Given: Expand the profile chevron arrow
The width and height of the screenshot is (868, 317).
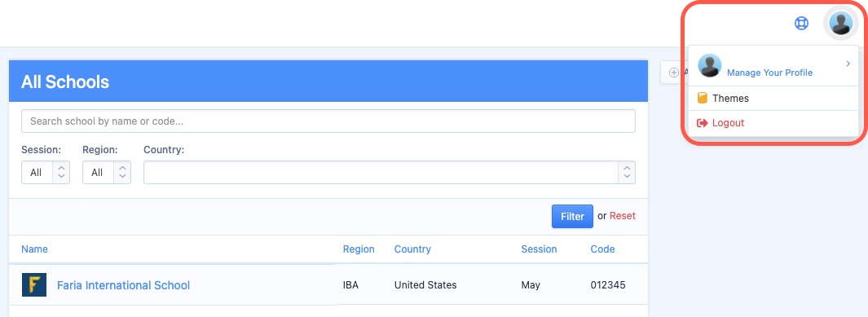Looking at the screenshot, I should (x=848, y=64).
